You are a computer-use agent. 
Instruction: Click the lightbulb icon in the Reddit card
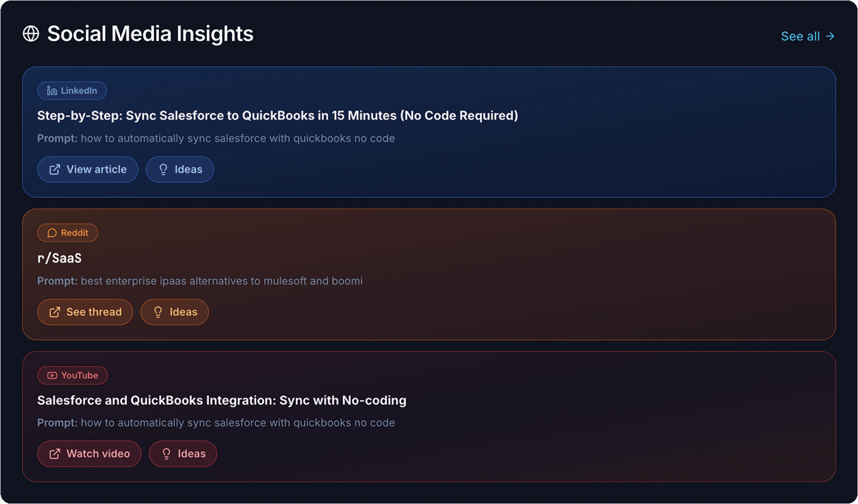(158, 312)
